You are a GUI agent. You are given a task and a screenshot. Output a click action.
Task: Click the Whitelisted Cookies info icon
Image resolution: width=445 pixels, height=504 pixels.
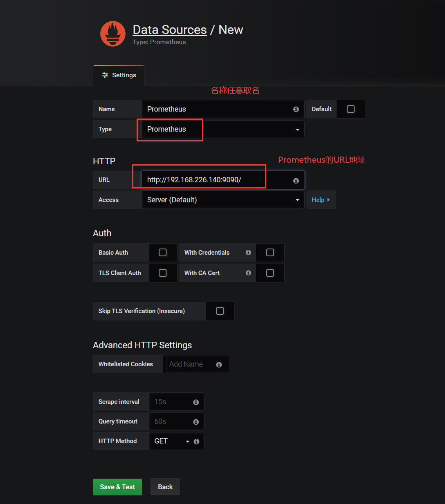point(219,365)
